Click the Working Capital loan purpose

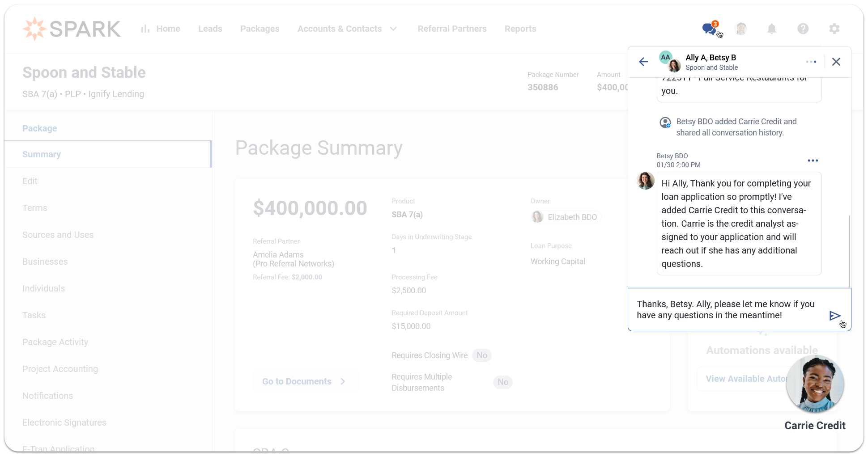558,262
